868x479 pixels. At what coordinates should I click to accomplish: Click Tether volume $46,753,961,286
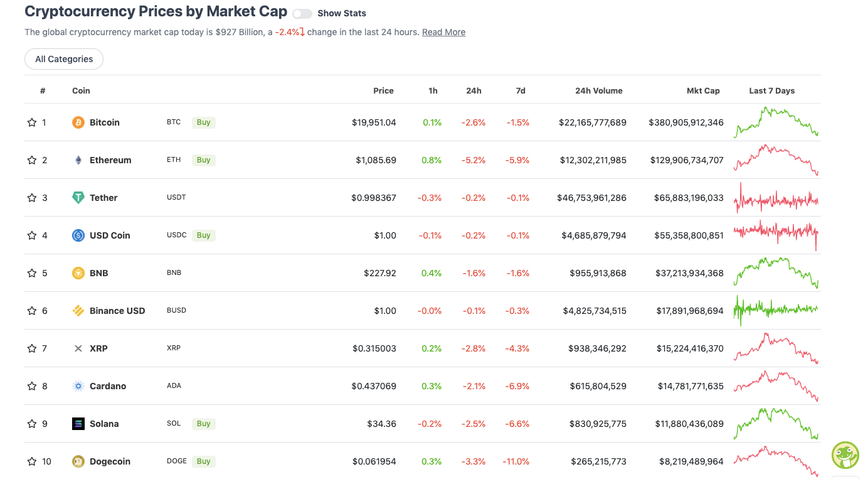[591, 198]
